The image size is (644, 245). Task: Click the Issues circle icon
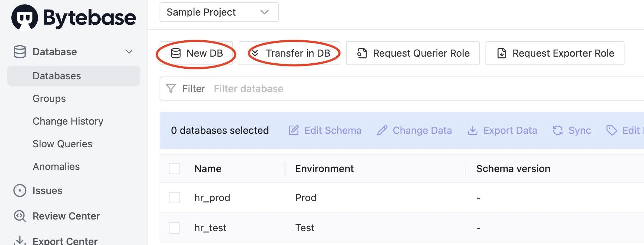coord(20,190)
